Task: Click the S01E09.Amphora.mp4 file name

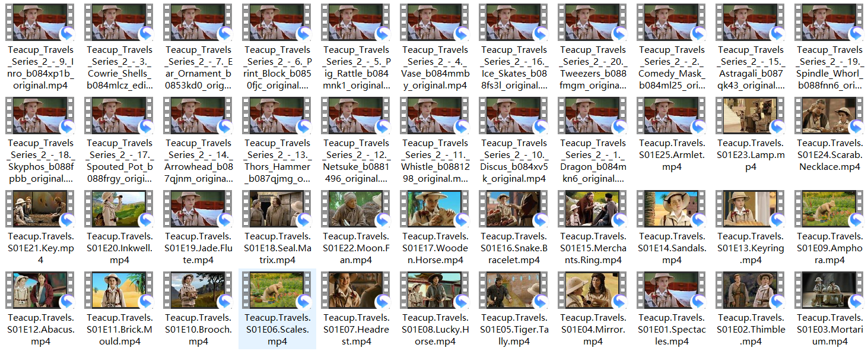Action: tap(829, 248)
